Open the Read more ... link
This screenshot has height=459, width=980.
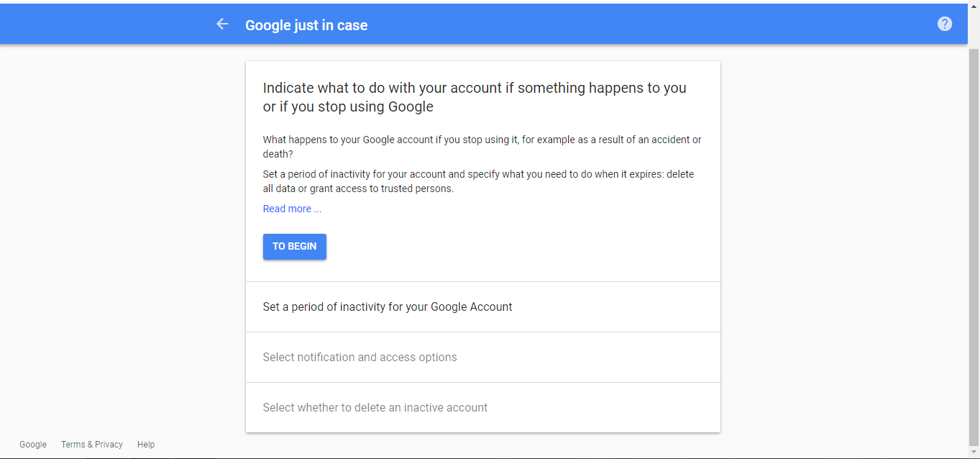[292, 209]
